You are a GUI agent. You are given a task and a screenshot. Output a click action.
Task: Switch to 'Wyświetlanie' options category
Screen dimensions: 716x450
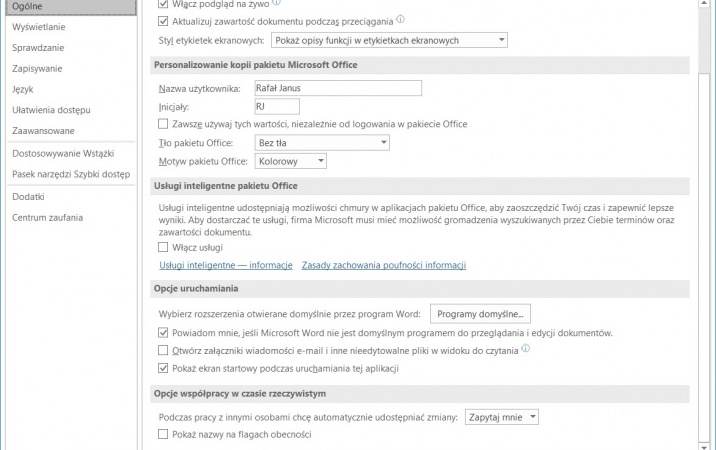point(39,27)
